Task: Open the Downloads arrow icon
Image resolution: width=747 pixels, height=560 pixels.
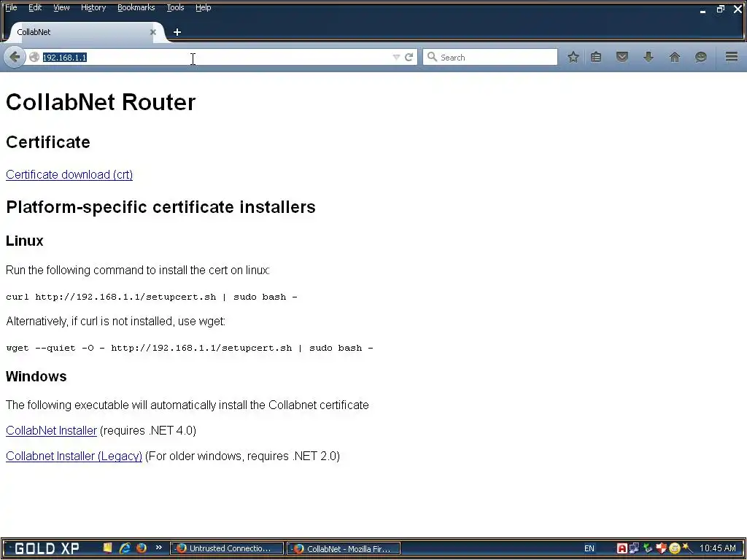Action: pyautogui.click(x=649, y=57)
